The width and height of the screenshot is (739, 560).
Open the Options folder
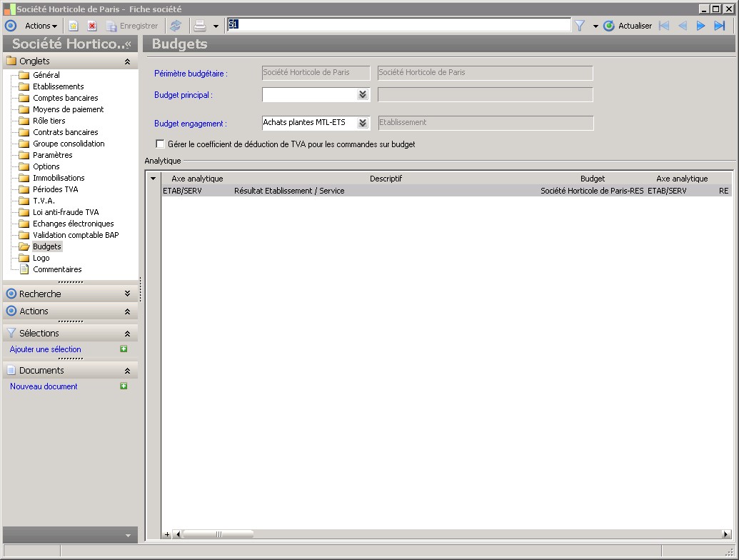coord(46,166)
